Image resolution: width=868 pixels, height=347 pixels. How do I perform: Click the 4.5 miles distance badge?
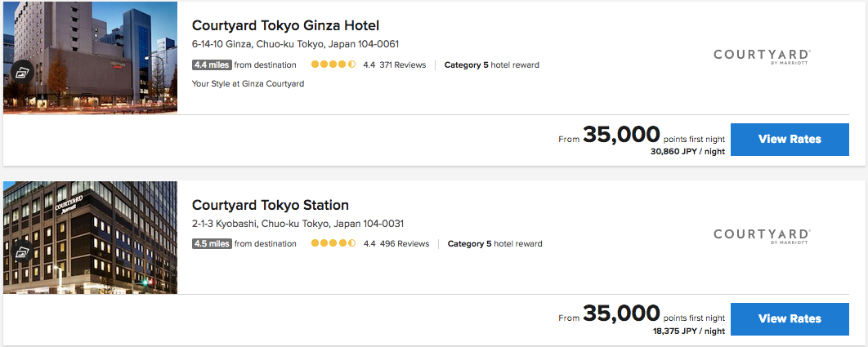tap(212, 243)
